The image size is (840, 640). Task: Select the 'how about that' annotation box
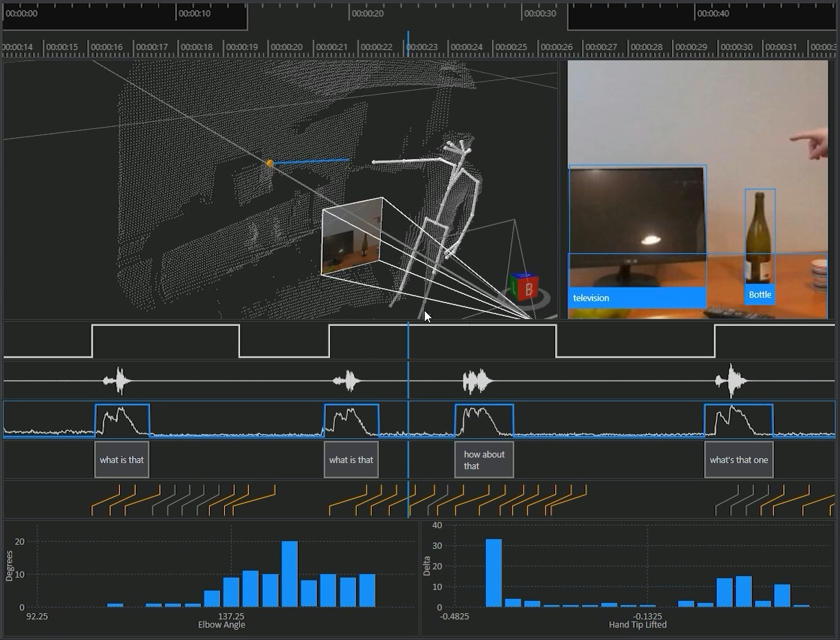[x=484, y=460]
